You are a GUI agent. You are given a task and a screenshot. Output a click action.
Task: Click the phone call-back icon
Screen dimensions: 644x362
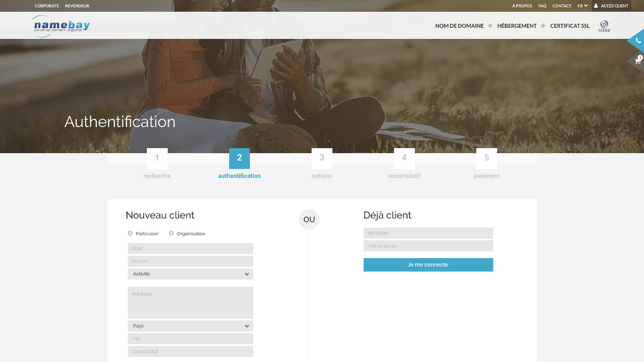pos(638,41)
